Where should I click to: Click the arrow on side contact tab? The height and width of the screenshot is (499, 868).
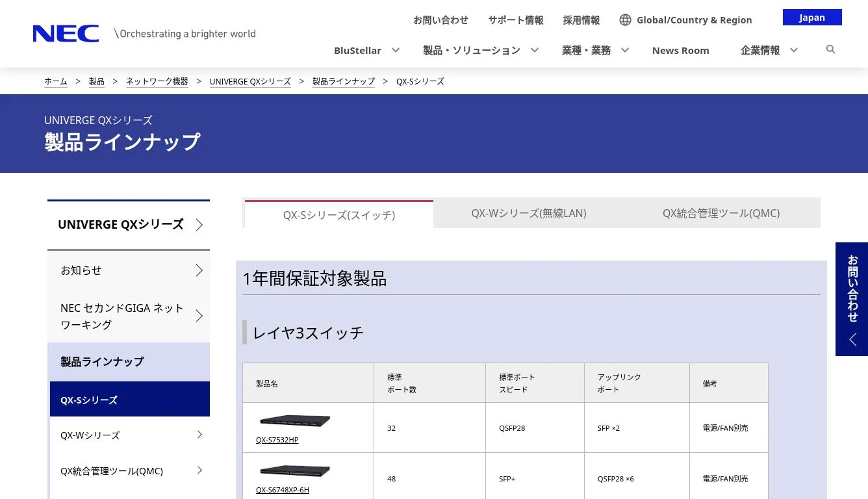pyautogui.click(x=852, y=340)
